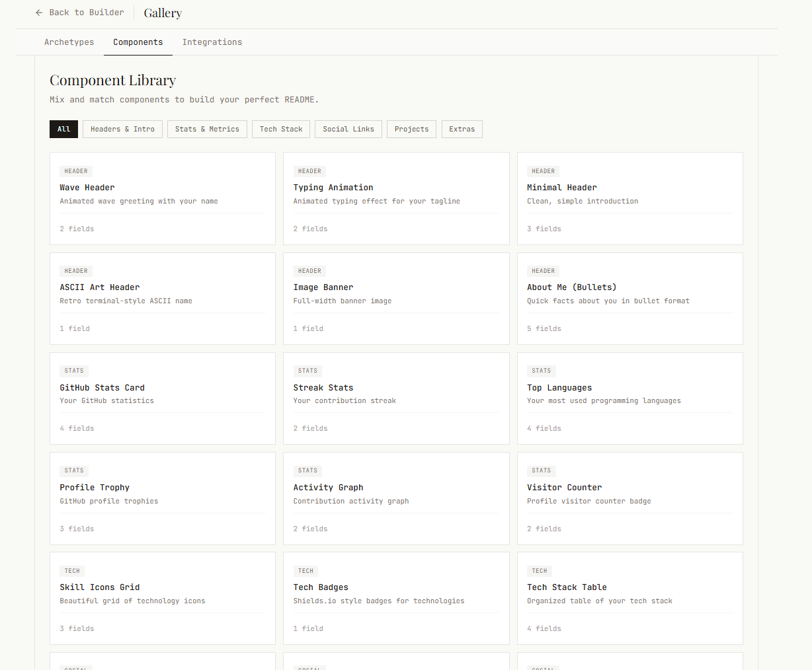
Task: Select the Top Languages component
Action: (629, 398)
